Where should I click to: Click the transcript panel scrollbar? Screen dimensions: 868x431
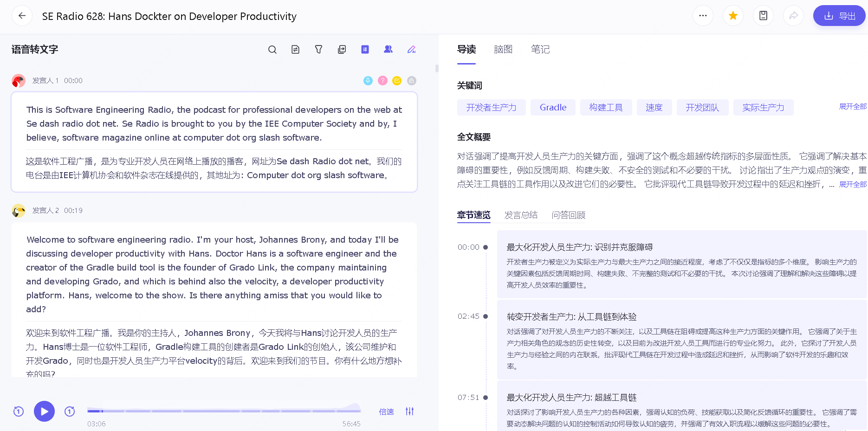(x=437, y=68)
